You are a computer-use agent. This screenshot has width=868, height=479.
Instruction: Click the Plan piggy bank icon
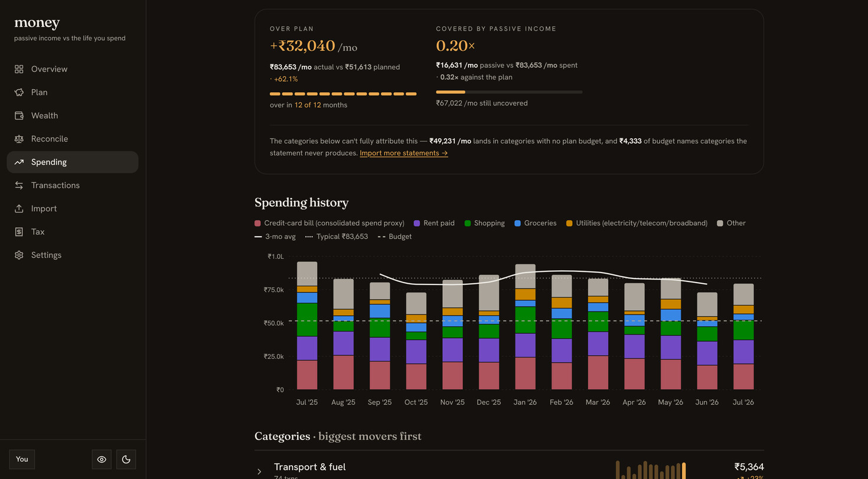click(19, 92)
